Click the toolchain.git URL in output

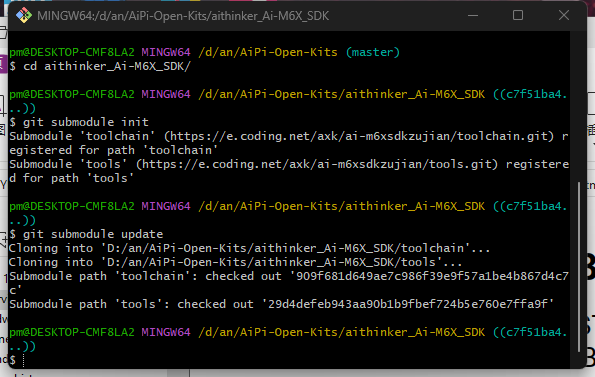point(359,136)
